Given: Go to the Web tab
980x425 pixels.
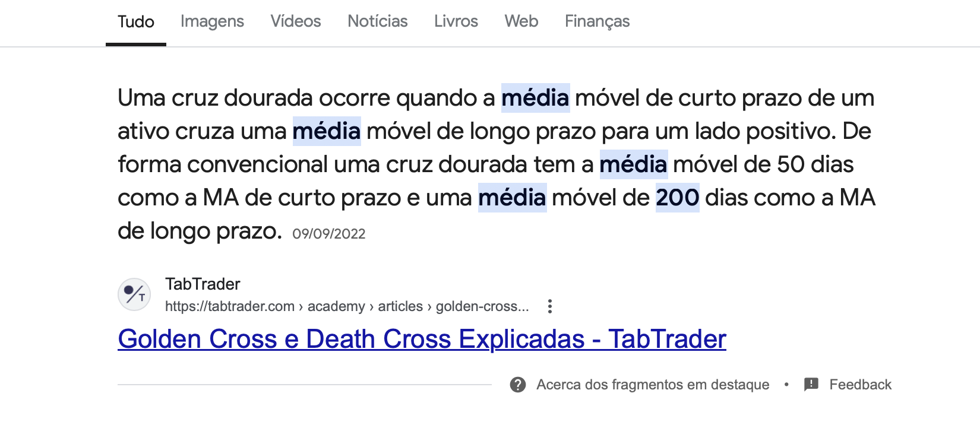Looking at the screenshot, I should point(521,21).
